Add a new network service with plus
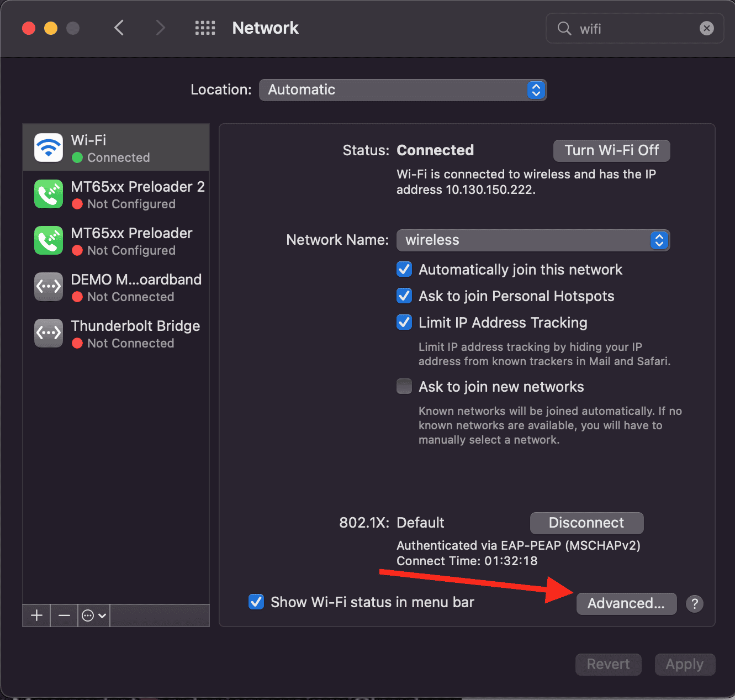The height and width of the screenshot is (700, 735). click(36, 615)
